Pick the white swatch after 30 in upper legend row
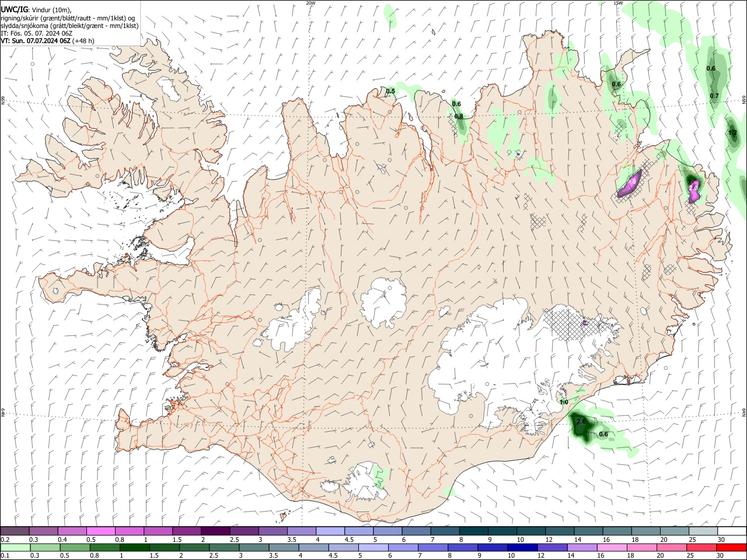 click(x=732, y=531)
